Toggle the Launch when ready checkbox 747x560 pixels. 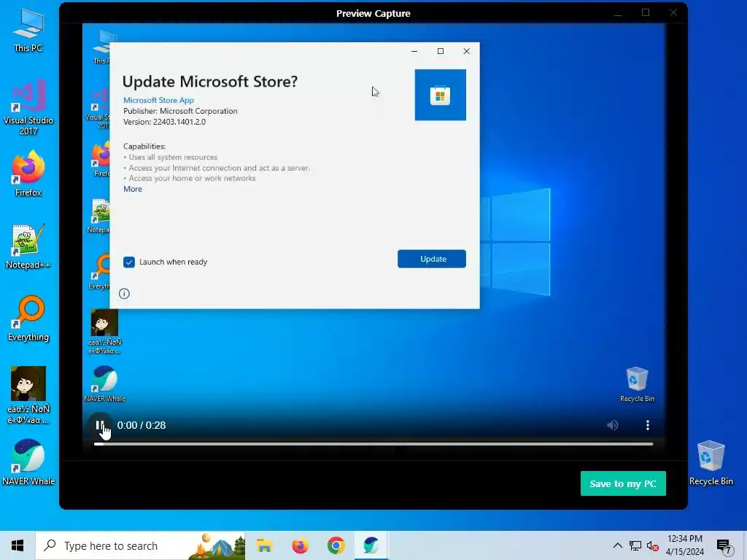pos(129,262)
